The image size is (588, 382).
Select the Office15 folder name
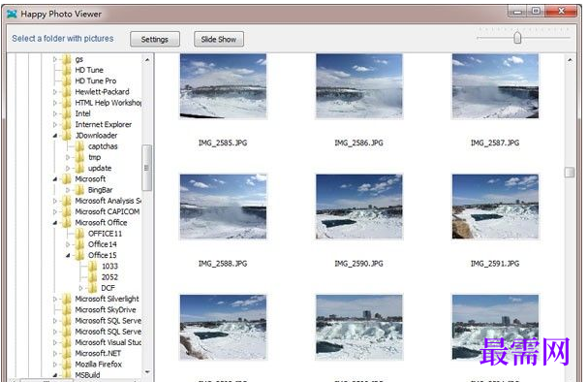[x=102, y=255]
